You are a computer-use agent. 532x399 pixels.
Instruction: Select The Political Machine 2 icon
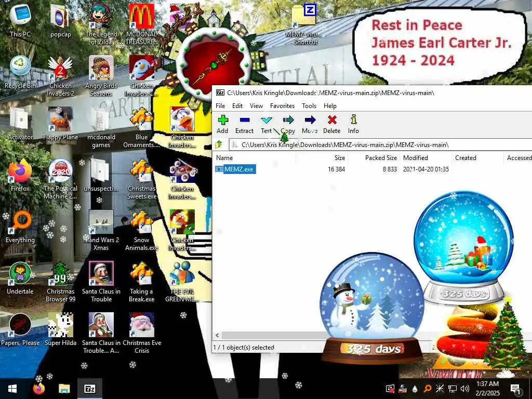[x=60, y=179]
